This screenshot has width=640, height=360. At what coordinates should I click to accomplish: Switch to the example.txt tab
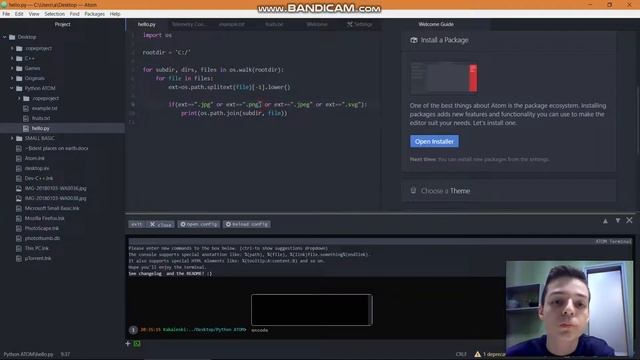[231, 24]
